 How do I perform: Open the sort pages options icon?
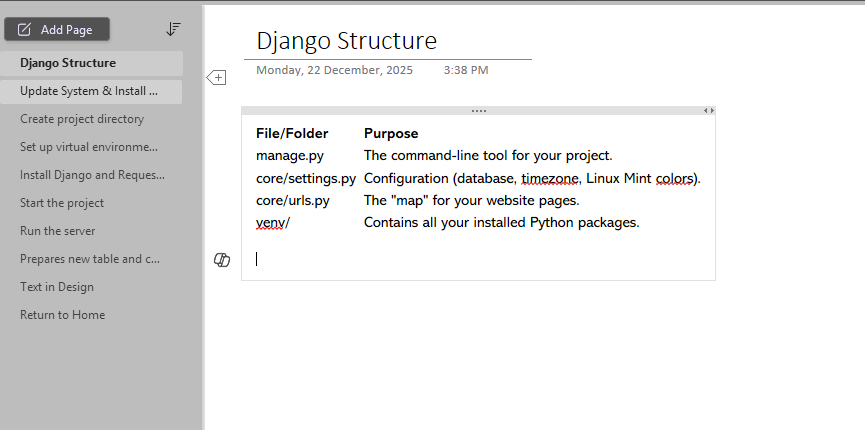coord(173,29)
